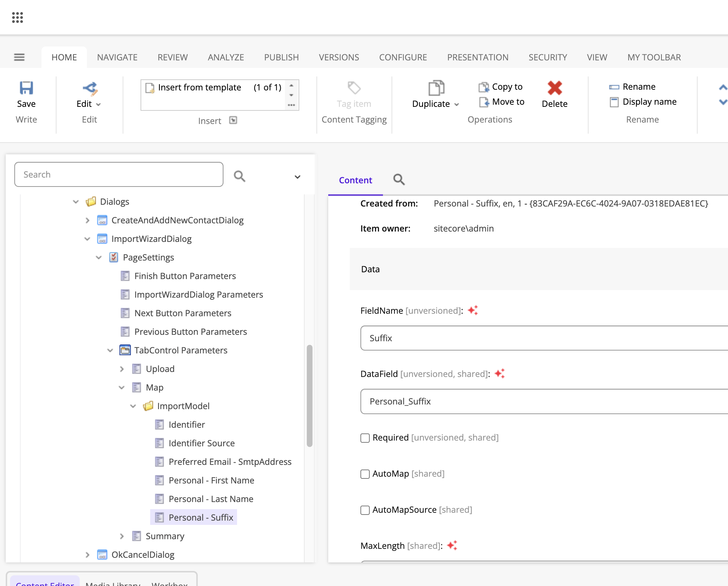Click the Copy to icon
The width and height of the screenshot is (728, 586).
point(484,87)
